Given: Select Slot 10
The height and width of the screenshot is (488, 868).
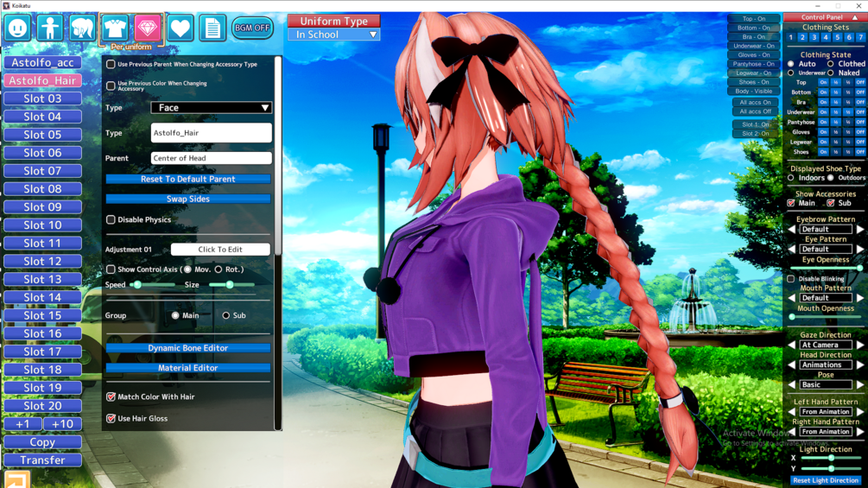Looking at the screenshot, I should point(42,225).
